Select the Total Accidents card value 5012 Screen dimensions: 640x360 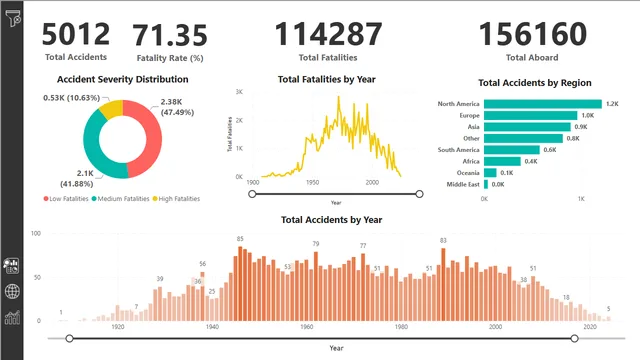[76, 34]
